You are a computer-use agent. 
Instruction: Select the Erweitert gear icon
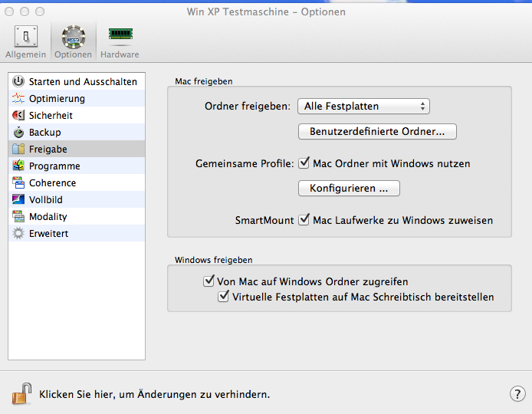point(18,234)
